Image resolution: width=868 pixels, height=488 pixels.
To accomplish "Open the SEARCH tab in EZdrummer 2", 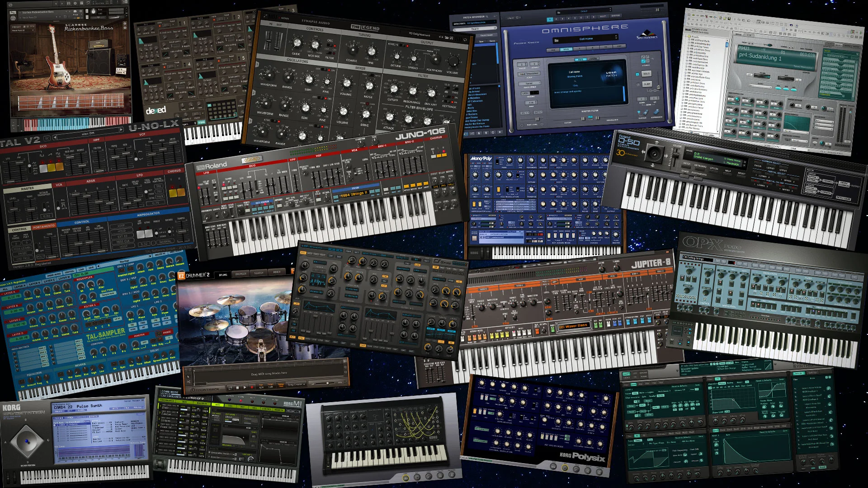I will click(x=259, y=272).
